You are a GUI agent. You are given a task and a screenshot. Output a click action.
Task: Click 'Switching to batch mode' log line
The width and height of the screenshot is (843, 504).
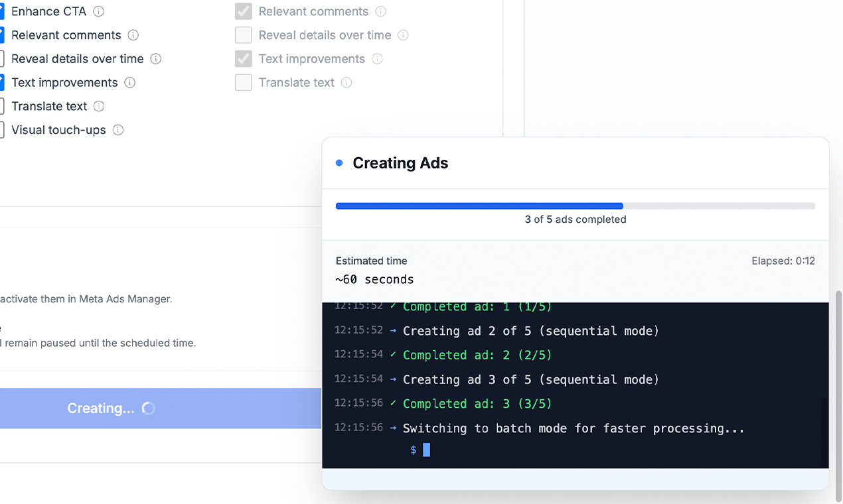(574, 428)
